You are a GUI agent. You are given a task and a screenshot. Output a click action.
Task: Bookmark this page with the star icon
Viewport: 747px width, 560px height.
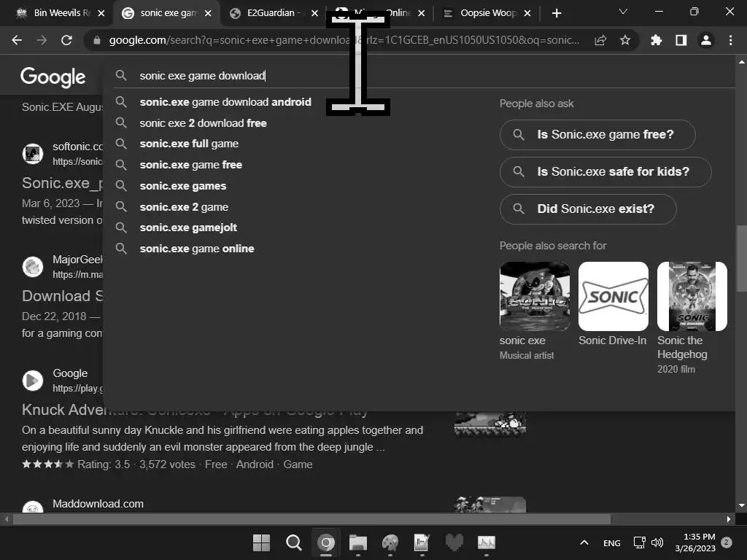coord(625,41)
